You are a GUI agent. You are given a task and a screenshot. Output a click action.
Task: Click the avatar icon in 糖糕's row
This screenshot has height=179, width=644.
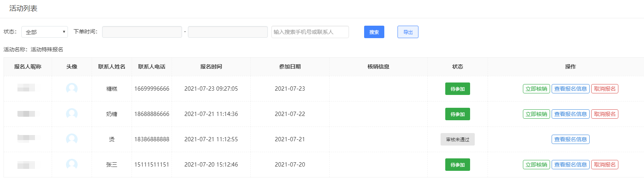click(x=72, y=89)
